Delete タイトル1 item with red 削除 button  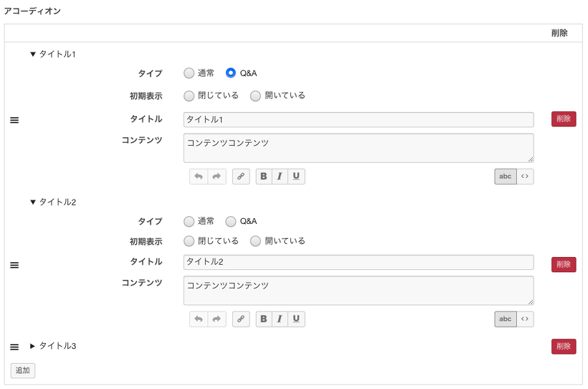click(563, 119)
